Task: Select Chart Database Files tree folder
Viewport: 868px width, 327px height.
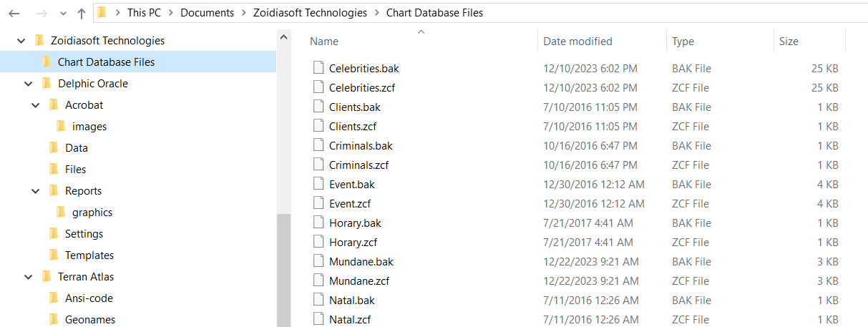Action: click(x=106, y=62)
